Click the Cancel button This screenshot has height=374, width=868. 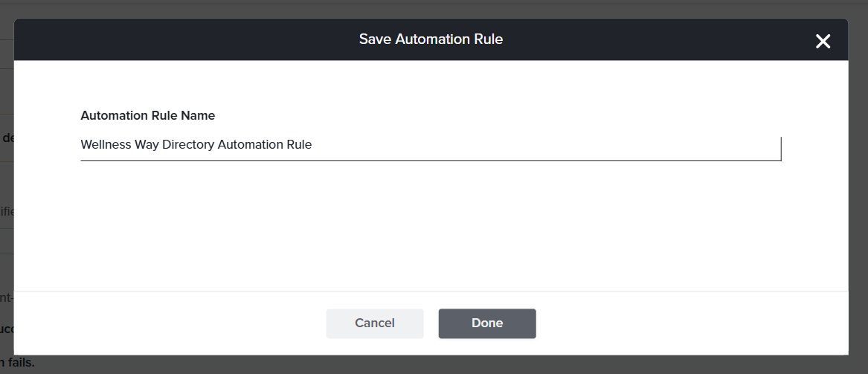click(375, 323)
